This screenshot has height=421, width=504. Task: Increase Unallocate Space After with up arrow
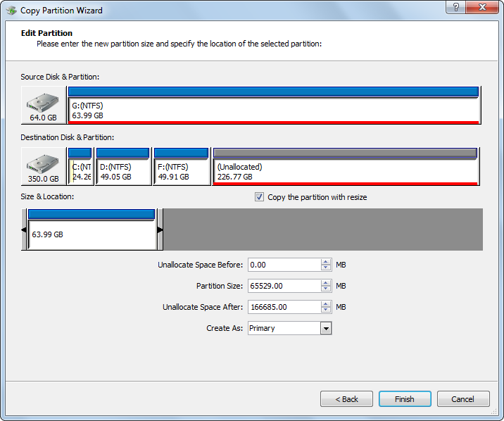click(326, 304)
